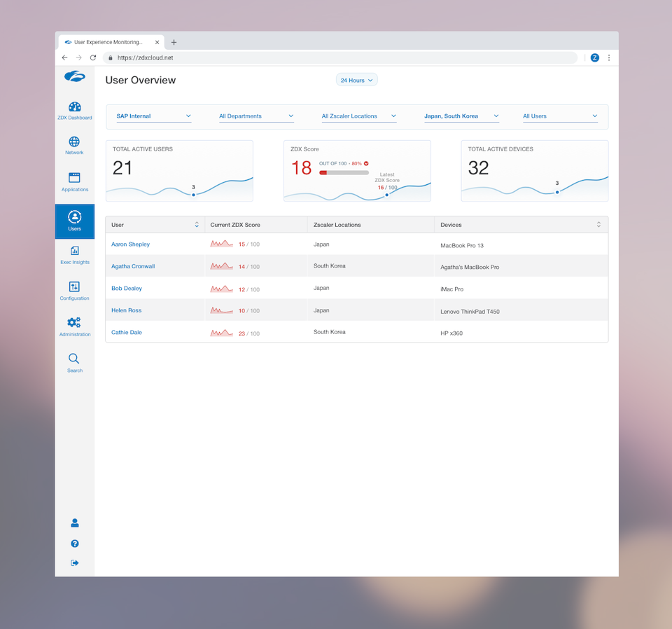Click the ZDX Score value 18
Screen dimensions: 672x629
(301, 167)
